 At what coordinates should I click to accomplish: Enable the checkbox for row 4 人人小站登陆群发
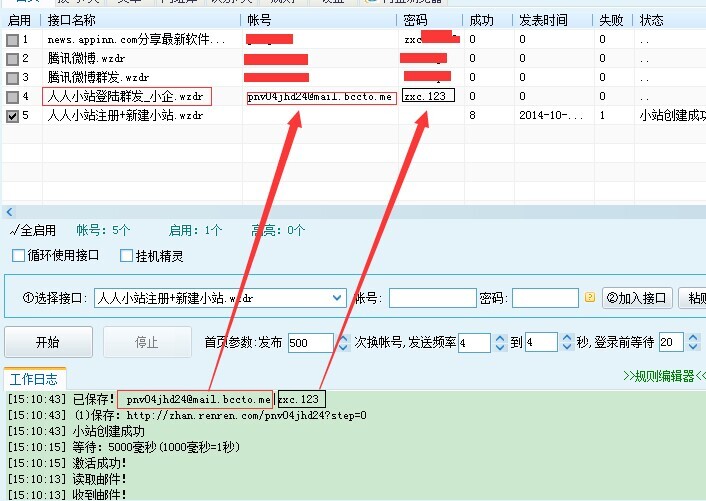(13, 97)
